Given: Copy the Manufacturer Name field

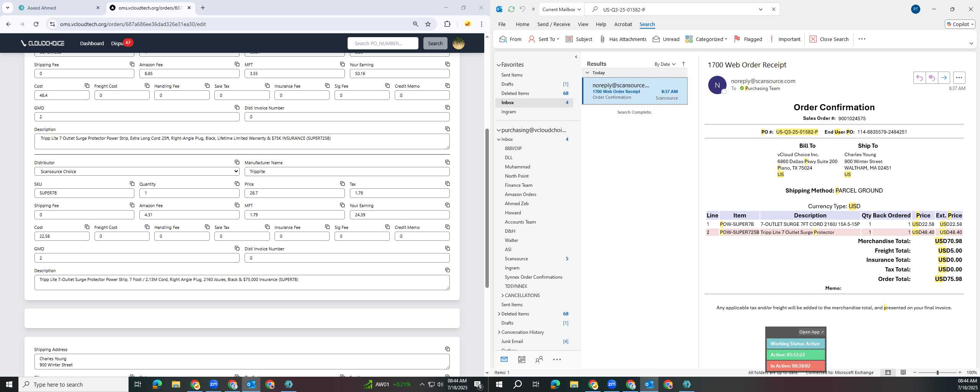Looking at the screenshot, I should [x=448, y=162].
